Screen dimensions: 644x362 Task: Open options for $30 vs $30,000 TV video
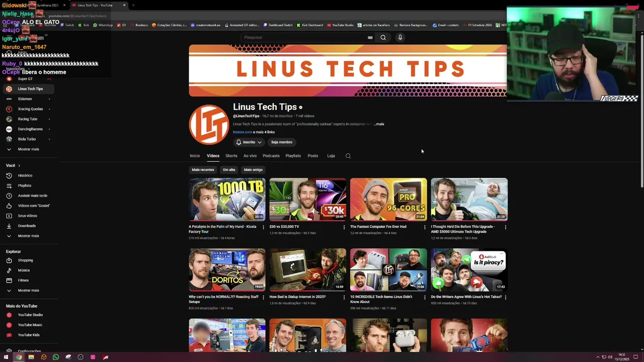344,227
